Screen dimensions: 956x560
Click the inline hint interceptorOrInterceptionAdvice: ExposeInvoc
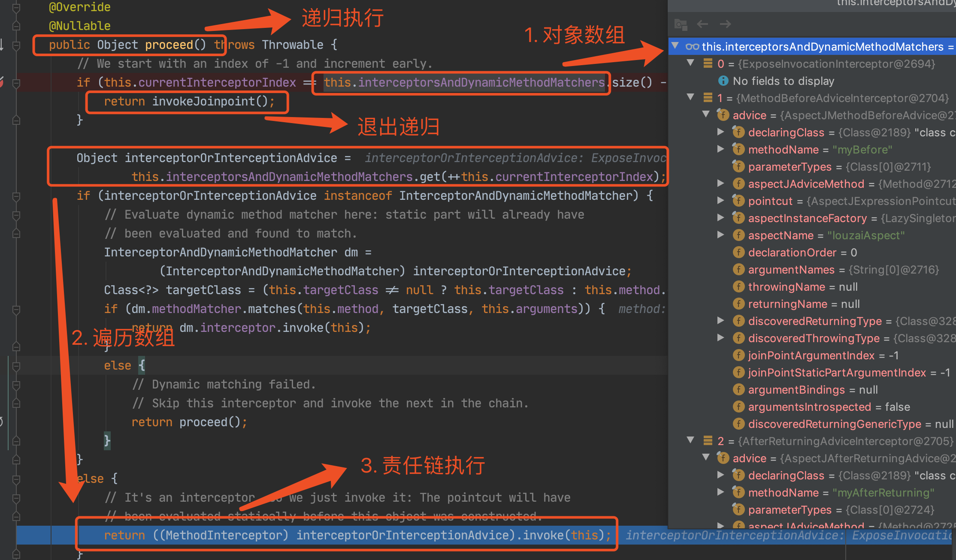click(x=515, y=158)
